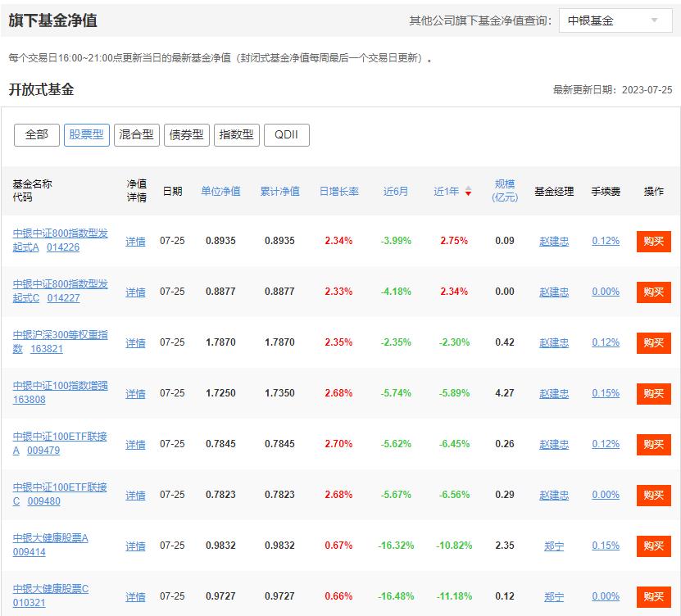
Task: Select the 债券型 fund category
Action: (x=188, y=134)
